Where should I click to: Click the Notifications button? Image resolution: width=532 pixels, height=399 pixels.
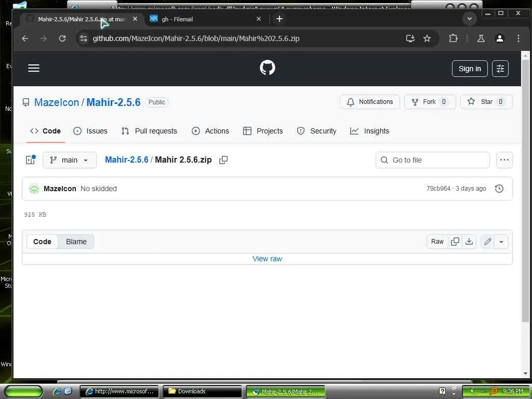tap(370, 102)
